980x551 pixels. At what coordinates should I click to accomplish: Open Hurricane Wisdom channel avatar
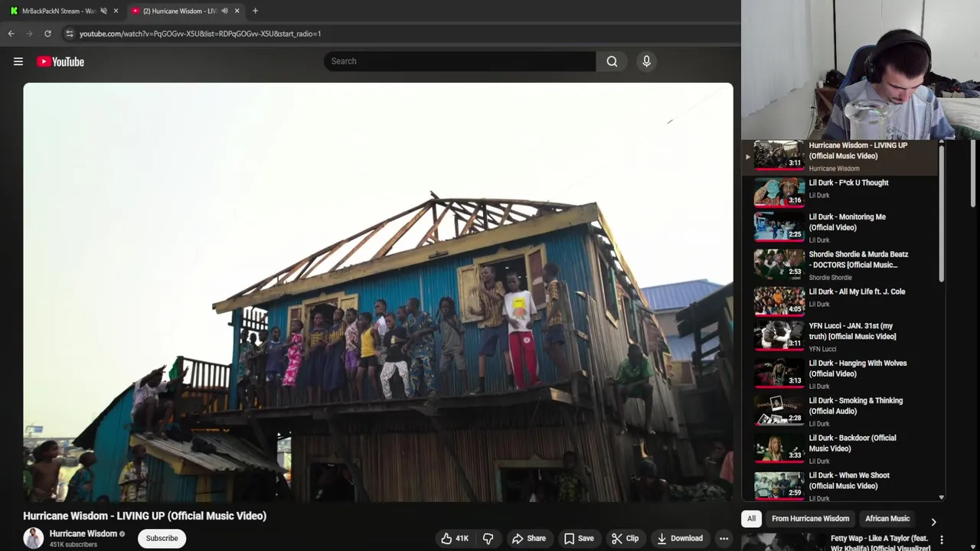click(x=33, y=538)
